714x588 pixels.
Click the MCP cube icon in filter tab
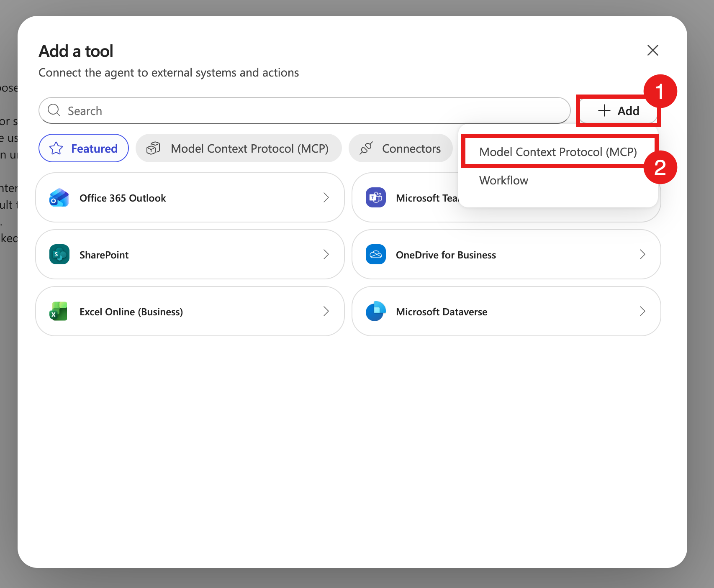coord(153,148)
